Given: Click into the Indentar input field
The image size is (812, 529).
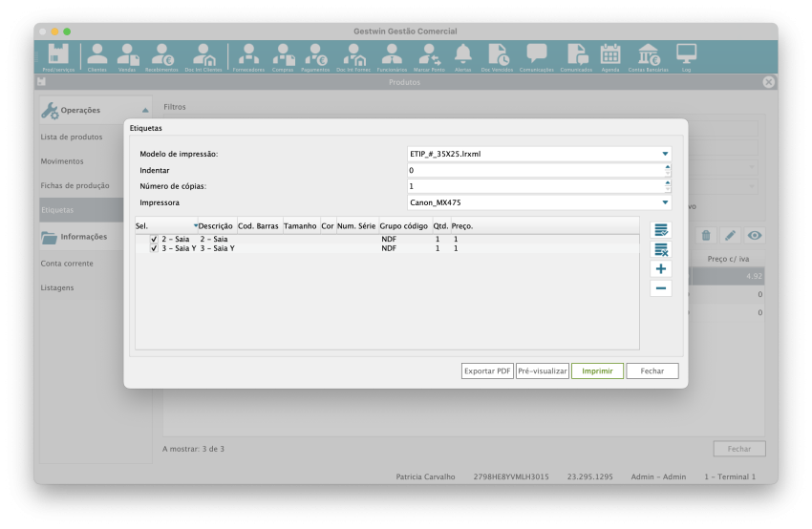Looking at the screenshot, I should [x=535, y=170].
